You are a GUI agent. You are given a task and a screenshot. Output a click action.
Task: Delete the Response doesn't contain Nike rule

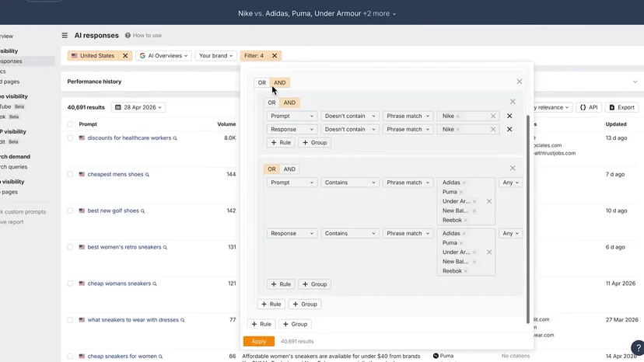point(509,129)
